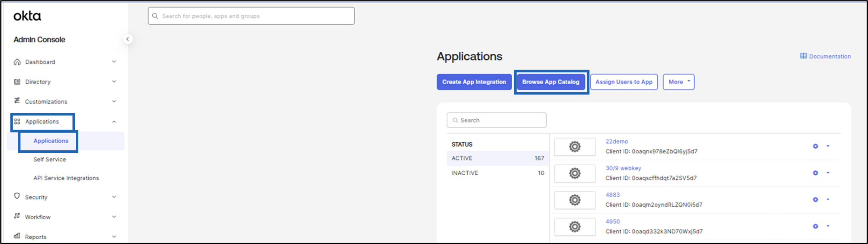Open the settings gear for 4950

pyautogui.click(x=816, y=226)
